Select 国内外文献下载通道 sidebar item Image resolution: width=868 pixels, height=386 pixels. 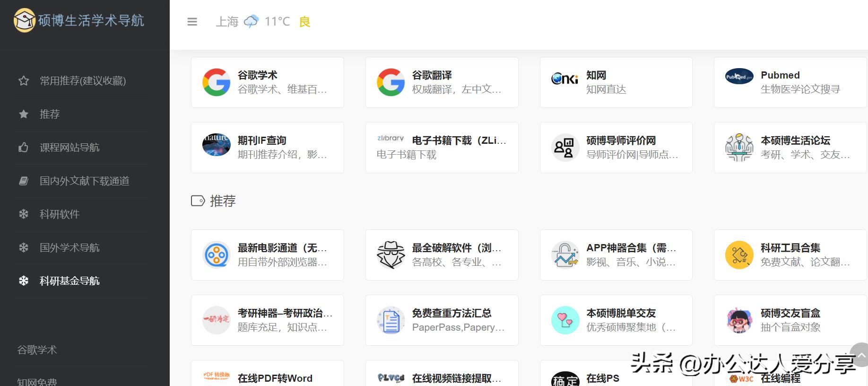[x=85, y=181]
